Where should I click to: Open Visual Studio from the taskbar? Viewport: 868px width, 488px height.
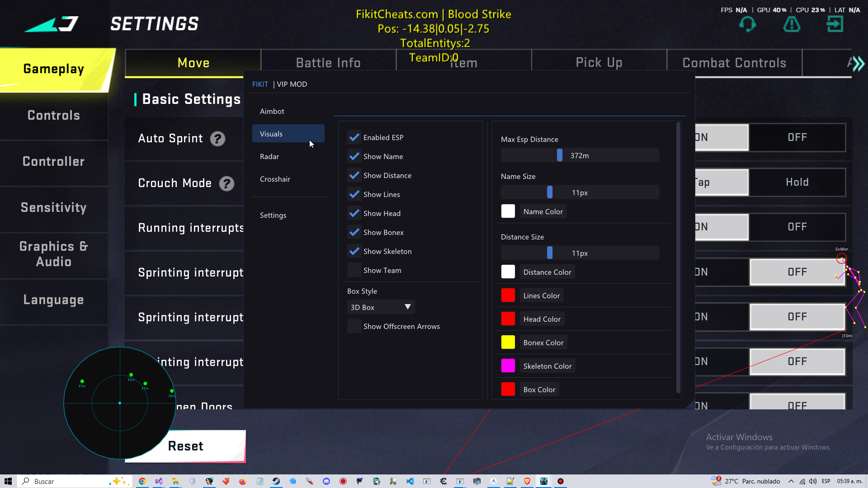tap(159, 481)
